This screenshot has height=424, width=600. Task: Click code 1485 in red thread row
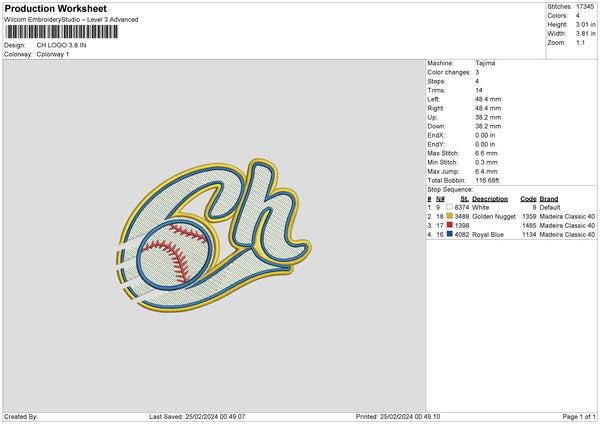coord(529,225)
